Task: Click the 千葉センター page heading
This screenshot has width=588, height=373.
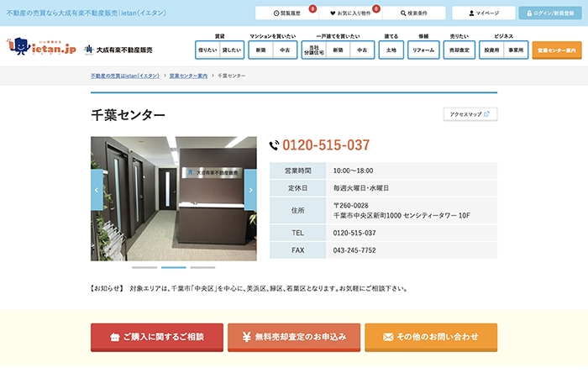Action: coord(128,115)
